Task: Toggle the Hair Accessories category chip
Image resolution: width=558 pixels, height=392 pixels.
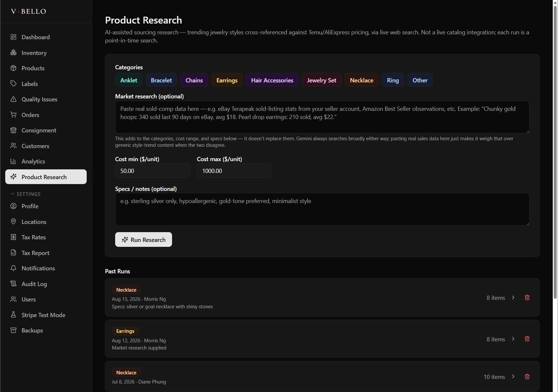Action: (272, 80)
